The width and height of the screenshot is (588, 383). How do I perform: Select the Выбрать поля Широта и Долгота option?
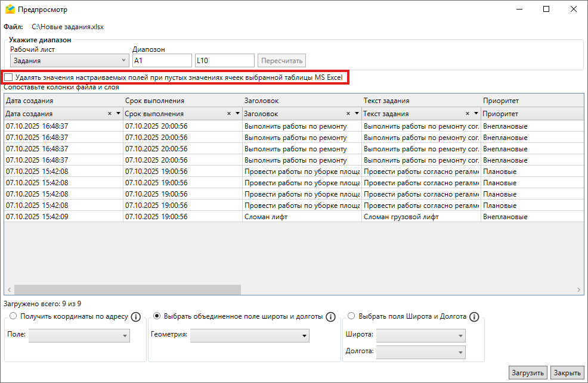pos(351,316)
